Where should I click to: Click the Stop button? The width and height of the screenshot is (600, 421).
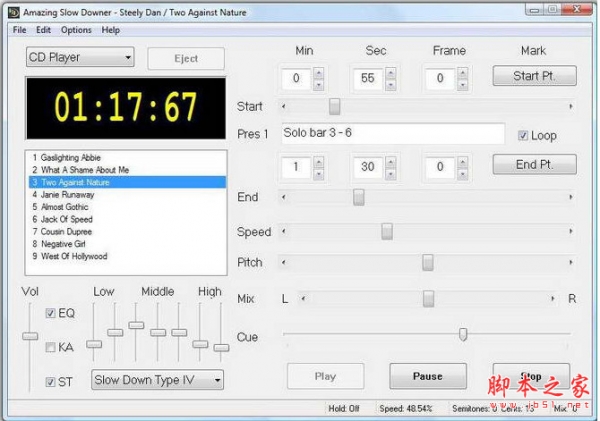point(531,376)
